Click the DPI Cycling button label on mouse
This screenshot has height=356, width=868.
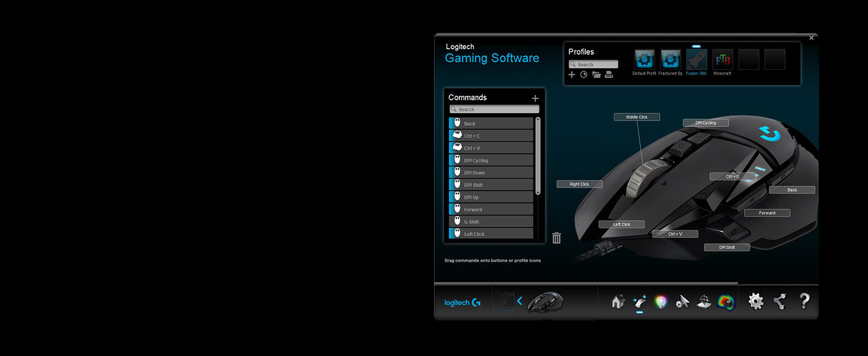point(706,123)
